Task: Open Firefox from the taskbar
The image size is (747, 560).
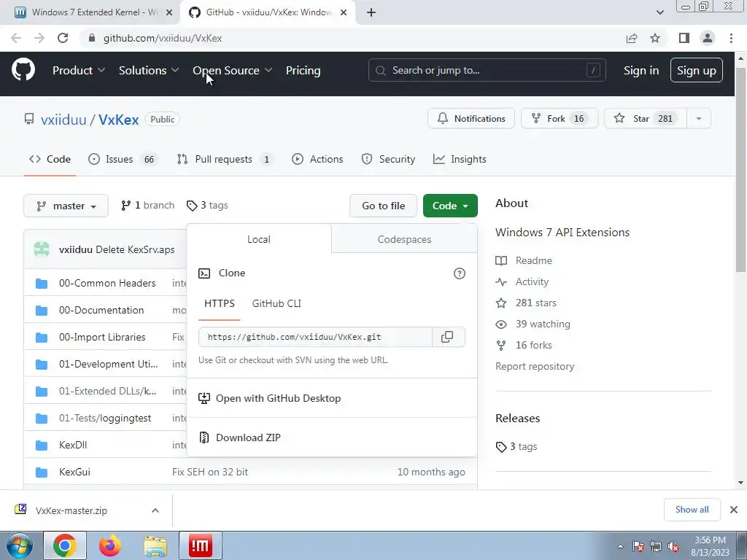Action: 110,545
